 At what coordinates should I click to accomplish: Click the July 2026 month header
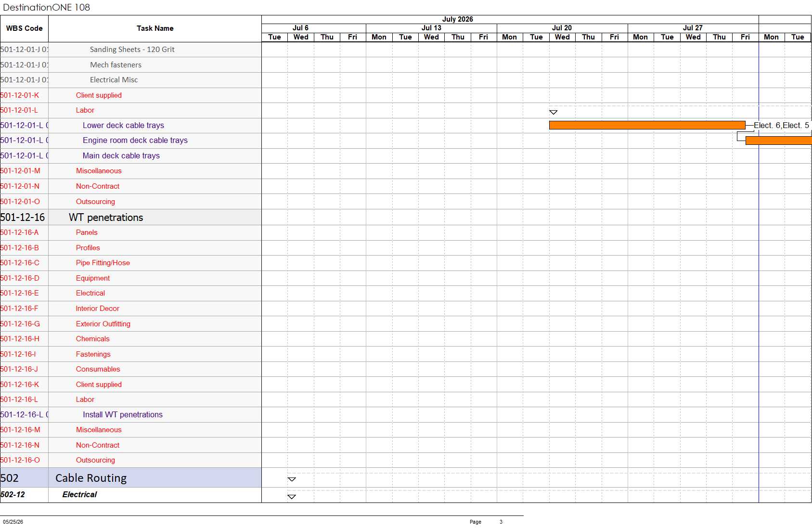tap(458, 19)
